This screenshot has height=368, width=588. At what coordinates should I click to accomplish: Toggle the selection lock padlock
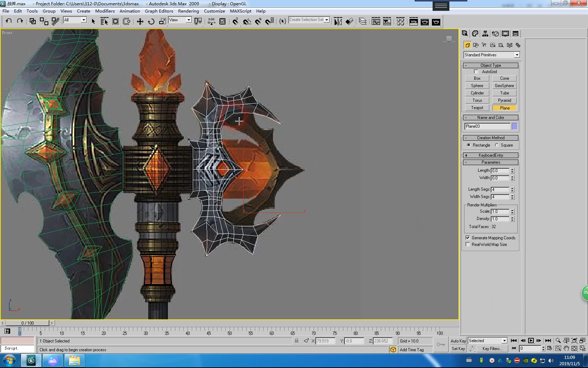296,341
